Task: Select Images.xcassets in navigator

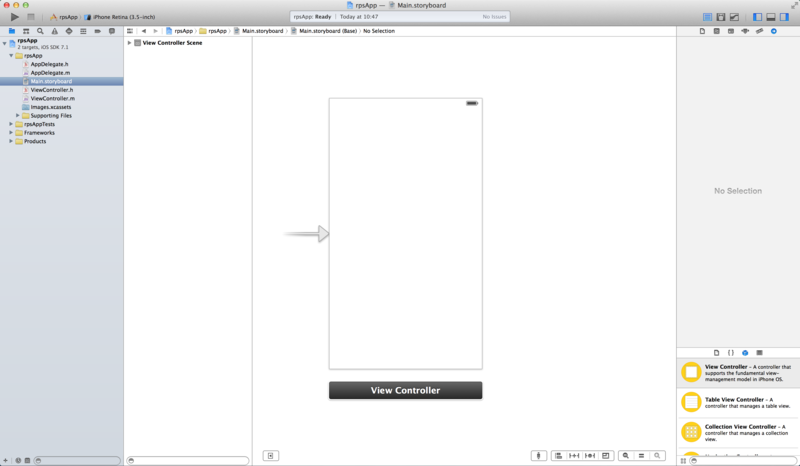Action: pos(51,107)
